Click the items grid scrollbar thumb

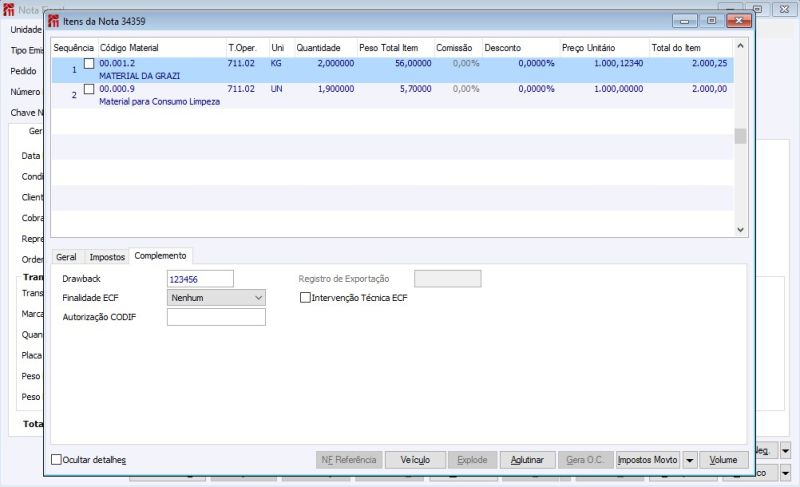pyautogui.click(x=740, y=136)
